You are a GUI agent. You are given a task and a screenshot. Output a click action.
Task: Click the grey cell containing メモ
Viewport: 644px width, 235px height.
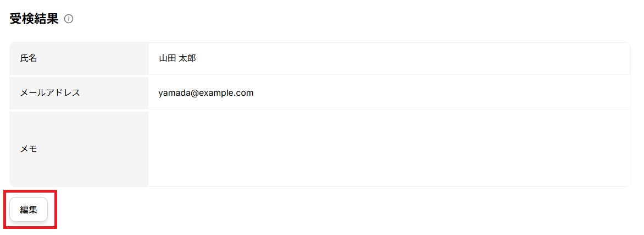(x=79, y=148)
